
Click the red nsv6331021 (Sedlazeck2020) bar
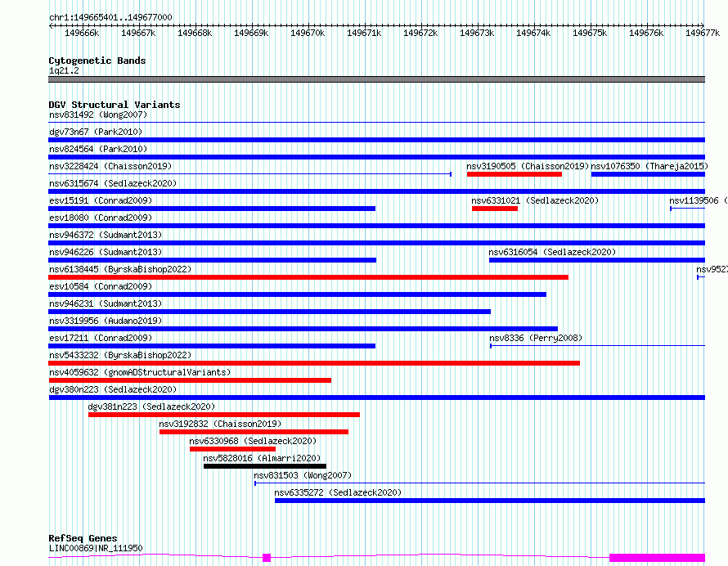click(495, 209)
